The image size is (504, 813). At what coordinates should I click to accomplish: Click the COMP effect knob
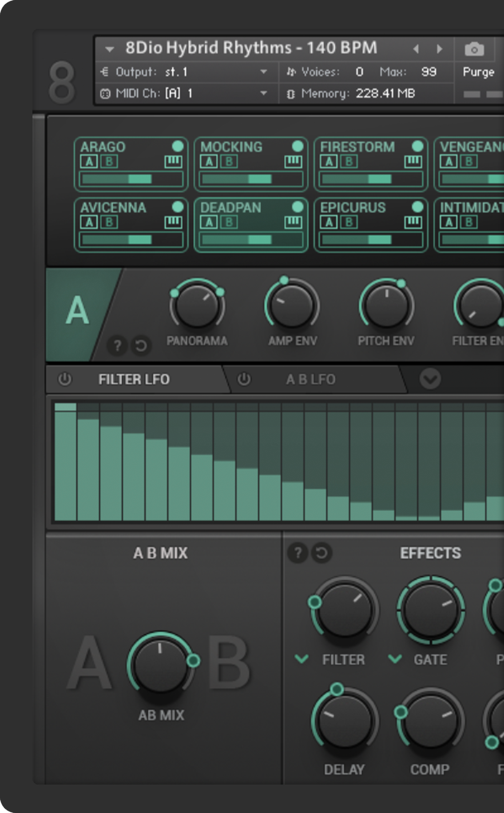430,721
